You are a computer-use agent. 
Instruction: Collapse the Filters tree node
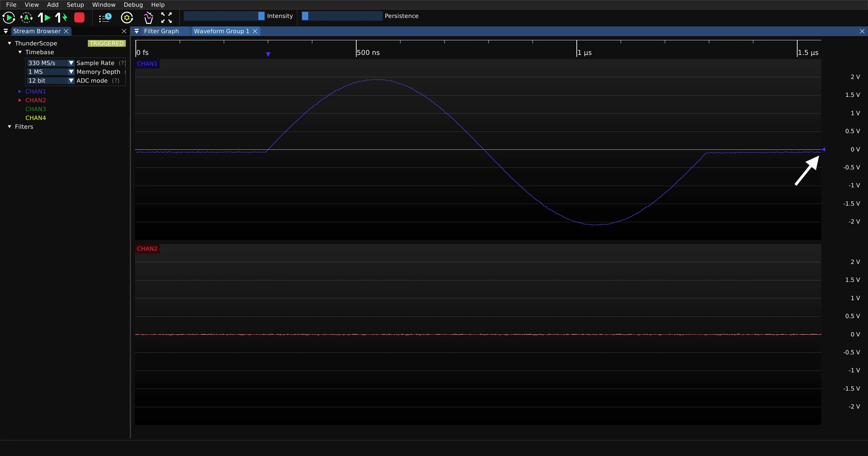point(9,127)
